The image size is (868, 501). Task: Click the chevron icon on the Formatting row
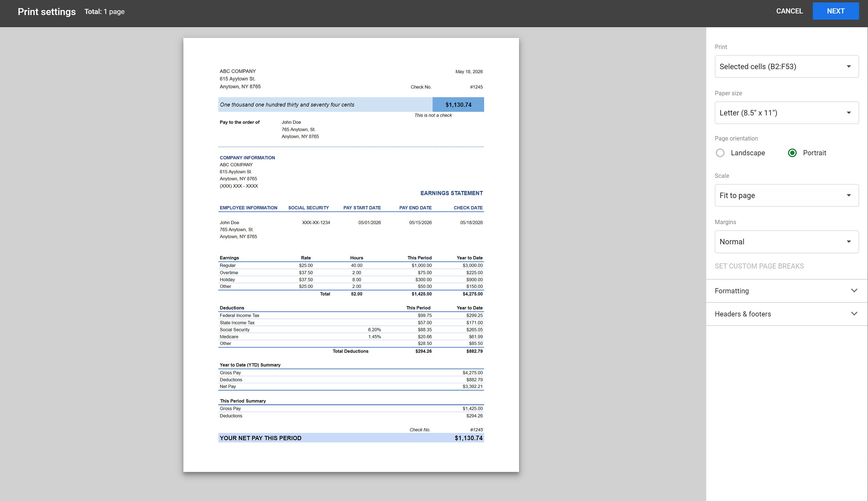[x=854, y=291]
